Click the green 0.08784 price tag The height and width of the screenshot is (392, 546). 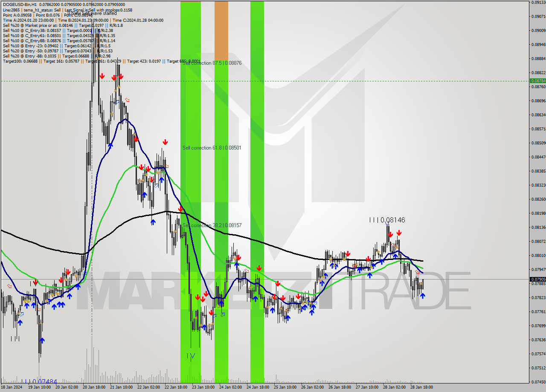click(537, 81)
